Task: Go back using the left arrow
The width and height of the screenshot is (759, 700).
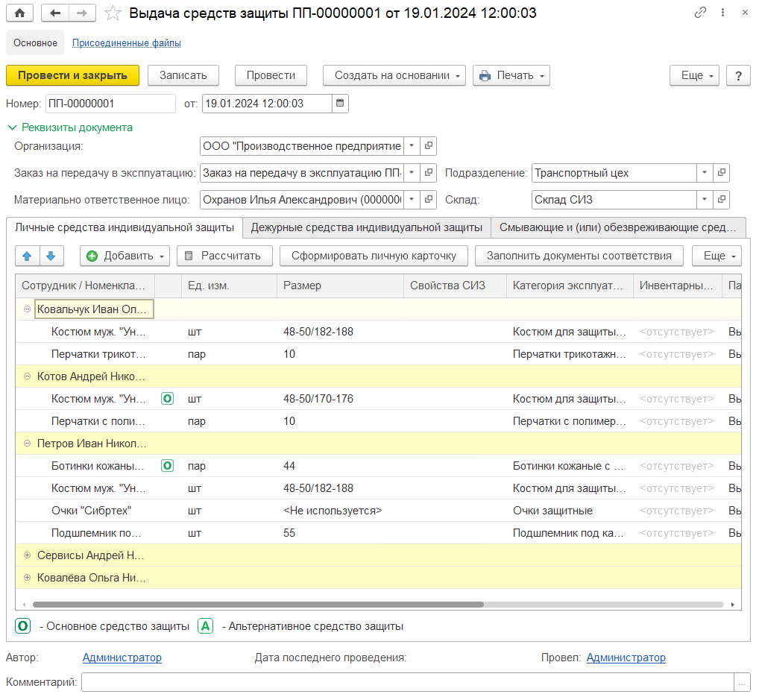Action: pyautogui.click(x=55, y=13)
